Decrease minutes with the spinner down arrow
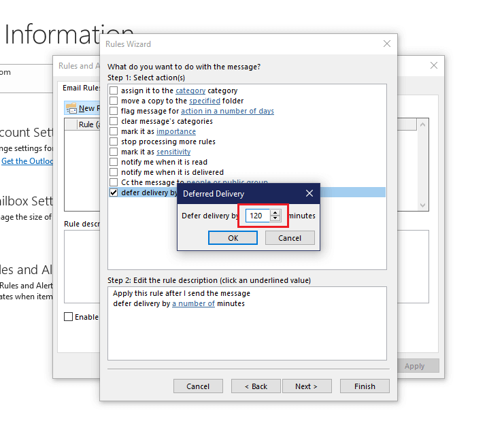 click(x=275, y=218)
